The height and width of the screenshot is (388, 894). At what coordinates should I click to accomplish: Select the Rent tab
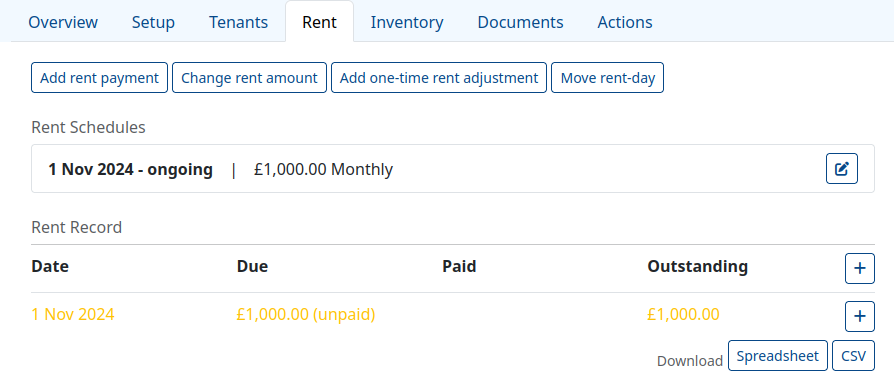pos(319,22)
